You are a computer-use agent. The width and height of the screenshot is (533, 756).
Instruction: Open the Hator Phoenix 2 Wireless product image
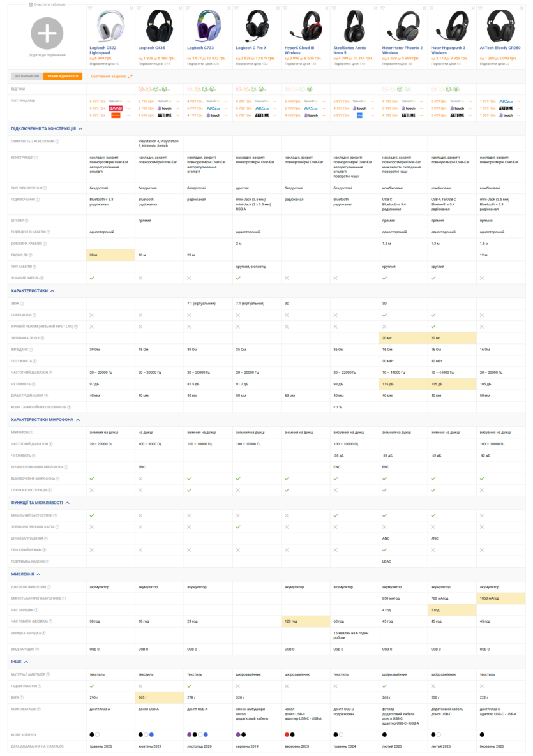(x=403, y=27)
